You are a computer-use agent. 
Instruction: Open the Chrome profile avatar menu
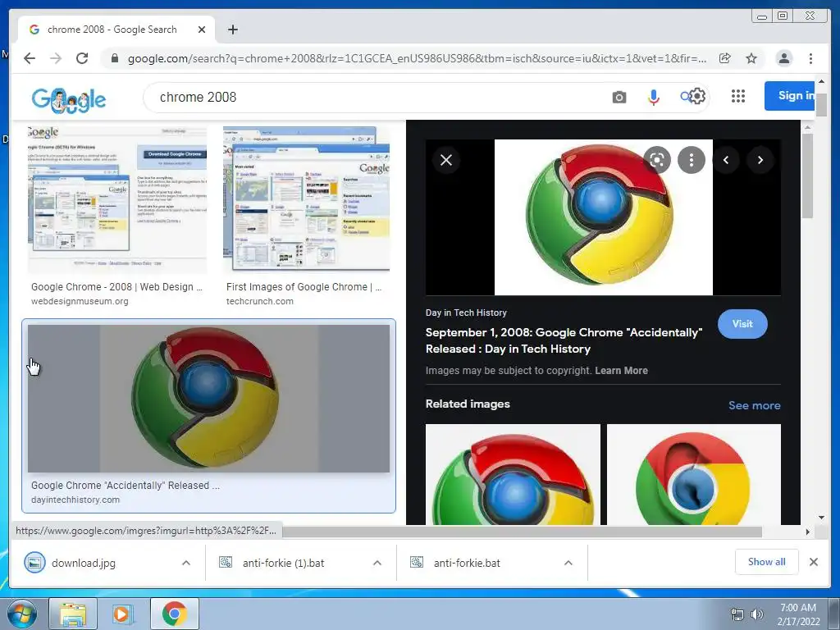point(783,58)
